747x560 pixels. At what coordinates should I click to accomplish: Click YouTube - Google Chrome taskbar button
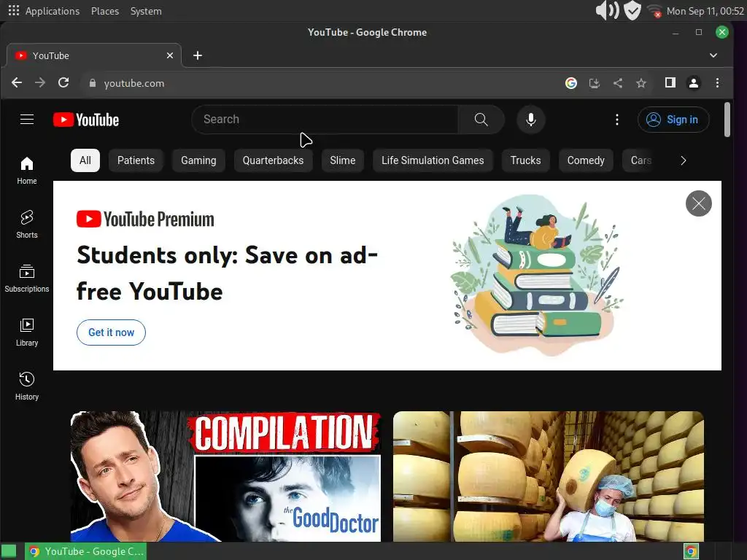tap(86, 551)
